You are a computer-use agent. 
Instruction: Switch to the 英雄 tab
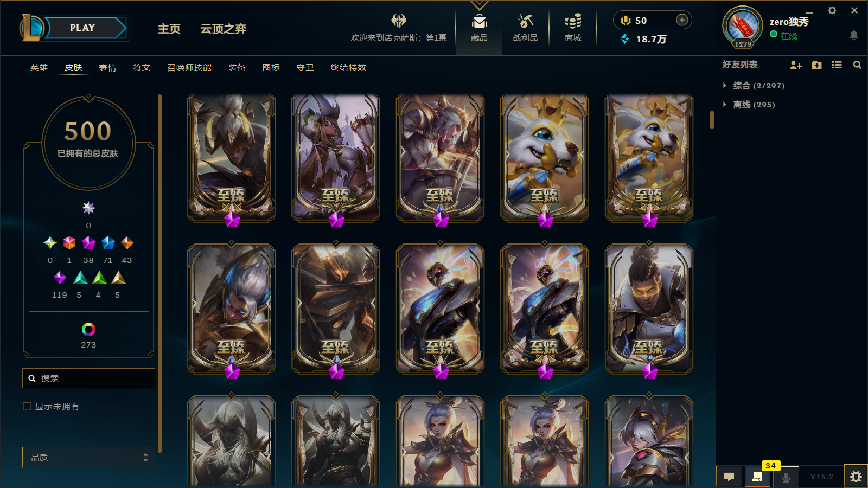pos(39,68)
